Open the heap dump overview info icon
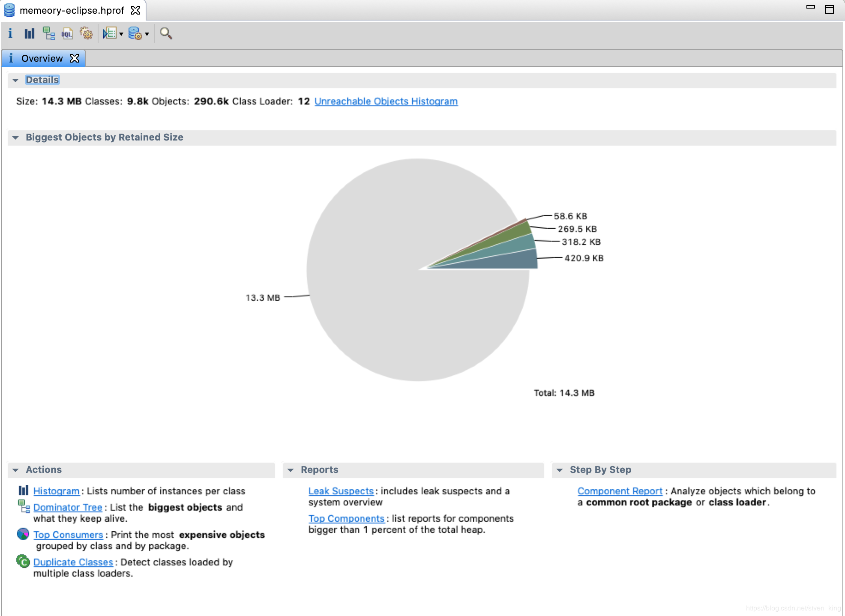 10,33
